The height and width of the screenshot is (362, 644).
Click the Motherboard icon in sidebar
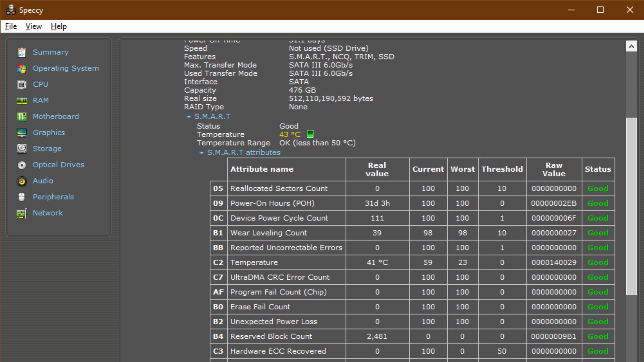point(22,117)
